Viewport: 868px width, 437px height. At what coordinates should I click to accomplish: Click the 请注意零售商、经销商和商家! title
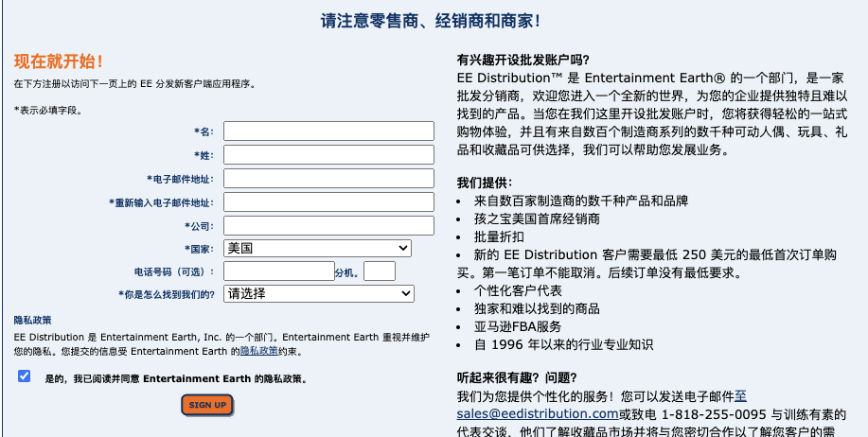click(431, 22)
